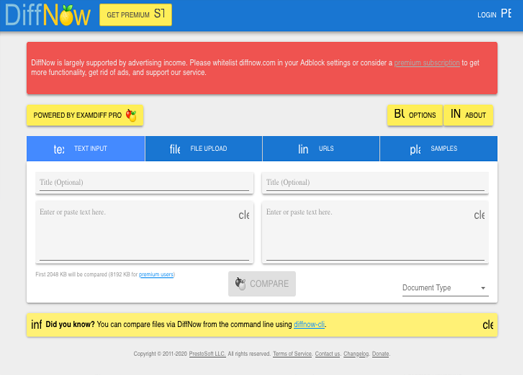
Task: Open the diffnow-cli link
Action: 309,324
